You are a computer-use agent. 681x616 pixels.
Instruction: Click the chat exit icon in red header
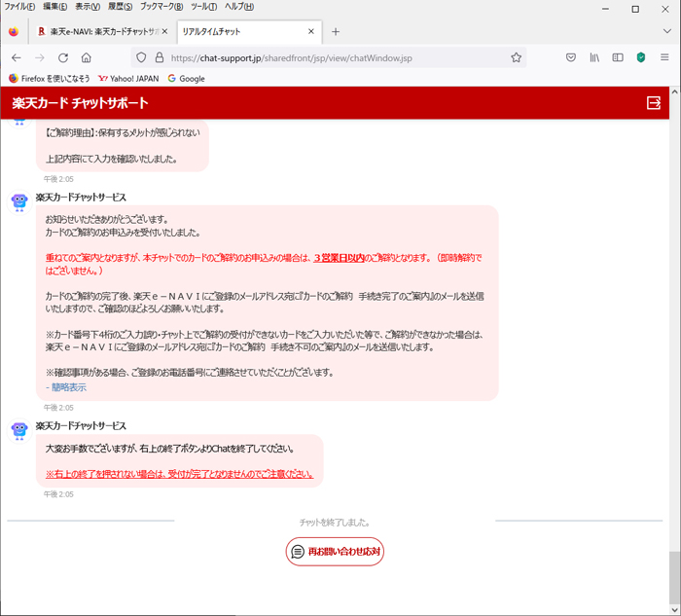[x=653, y=103]
